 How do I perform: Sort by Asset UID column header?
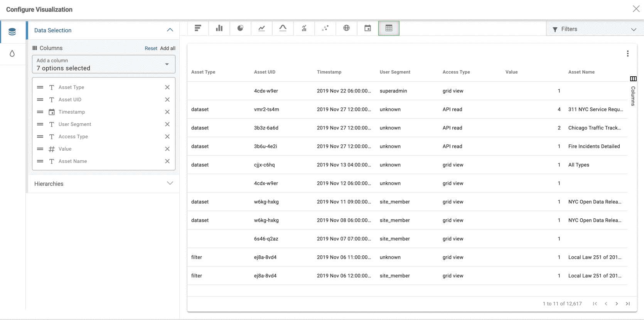click(265, 72)
